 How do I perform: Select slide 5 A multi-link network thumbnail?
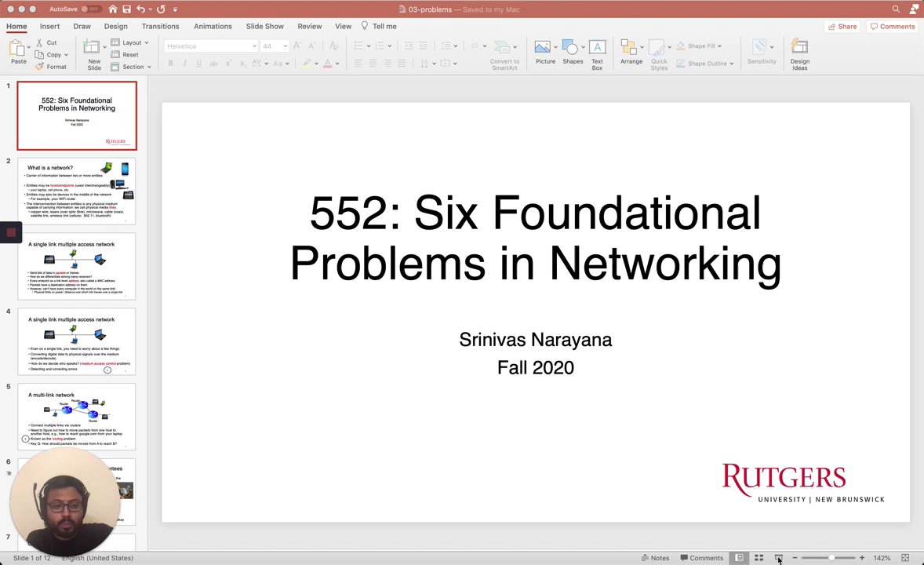click(x=77, y=417)
